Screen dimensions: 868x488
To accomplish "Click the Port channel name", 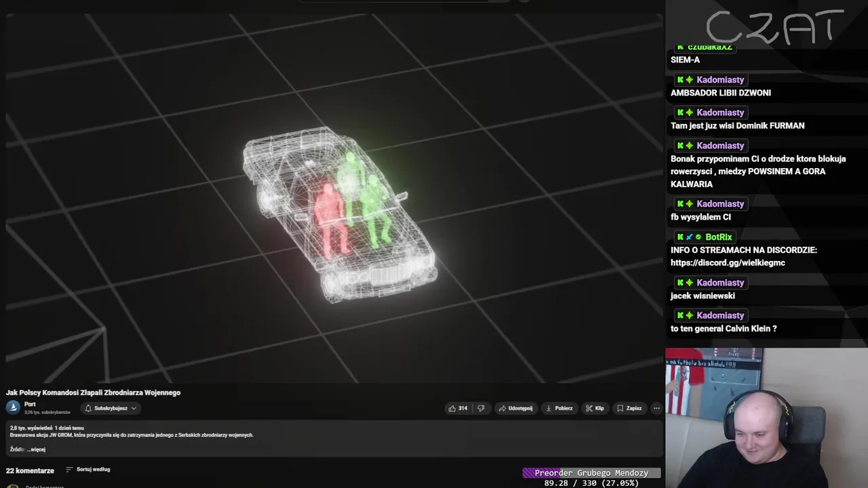I will coord(30,404).
